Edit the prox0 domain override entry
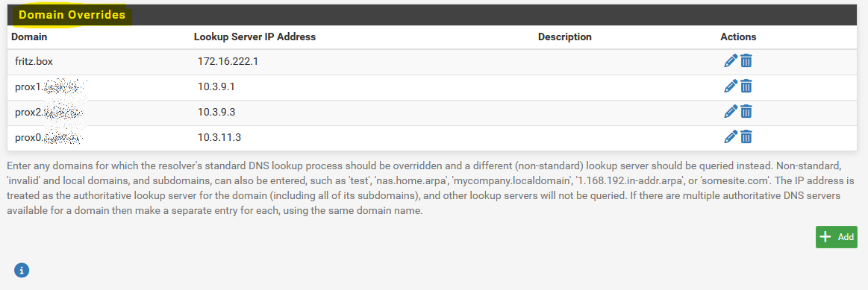This screenshot has height=290, width=868. tap(731, 136)
